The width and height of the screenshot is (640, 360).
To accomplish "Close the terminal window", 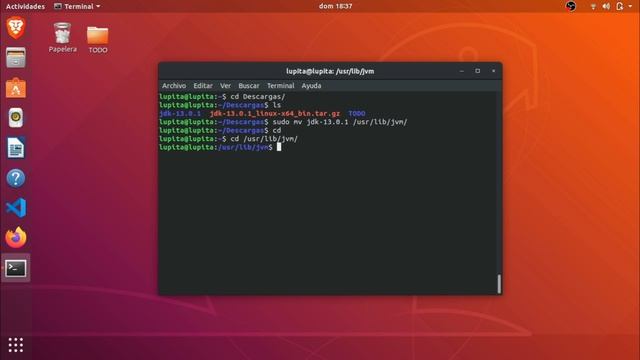I will 493,71.
